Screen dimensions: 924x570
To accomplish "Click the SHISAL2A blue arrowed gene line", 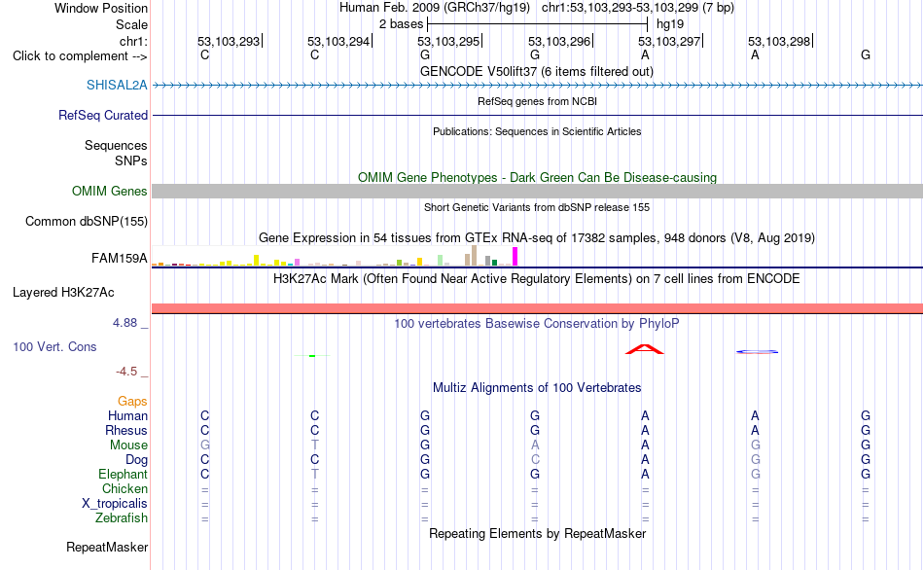I will 538,86.
